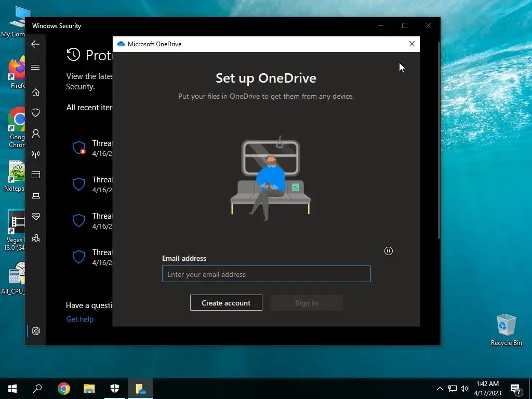Select Recycle Bin desktop icon
The height and width of the screenshot is (399, 532).
[x=506, y=329]
